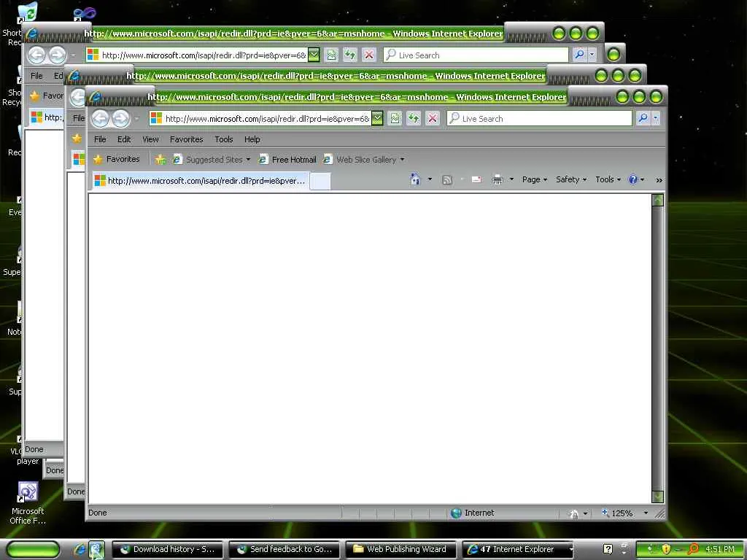Toggle Compatibility View in rearmost IE window
747x560 pixels.
(x=332, y=55)
